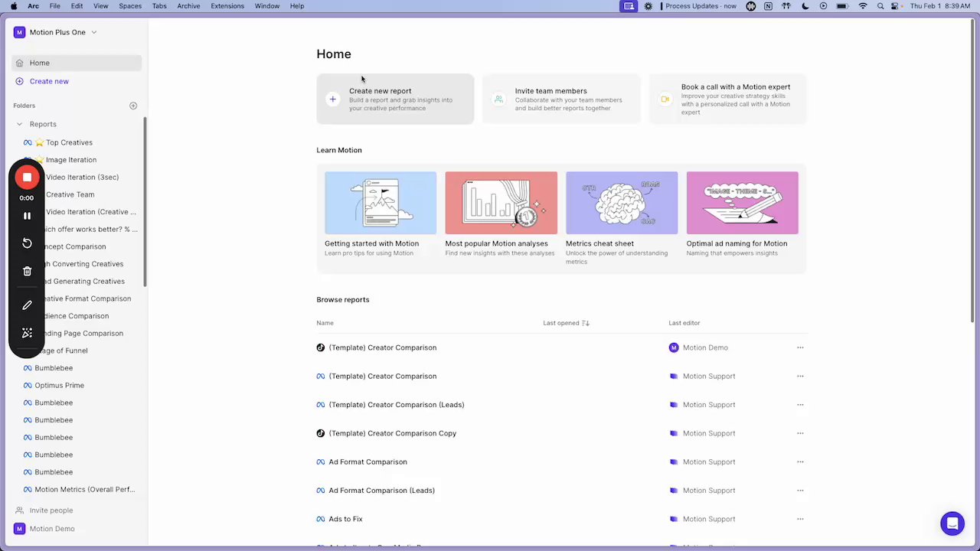Open the Extensions menu

(x=227, y=6)
